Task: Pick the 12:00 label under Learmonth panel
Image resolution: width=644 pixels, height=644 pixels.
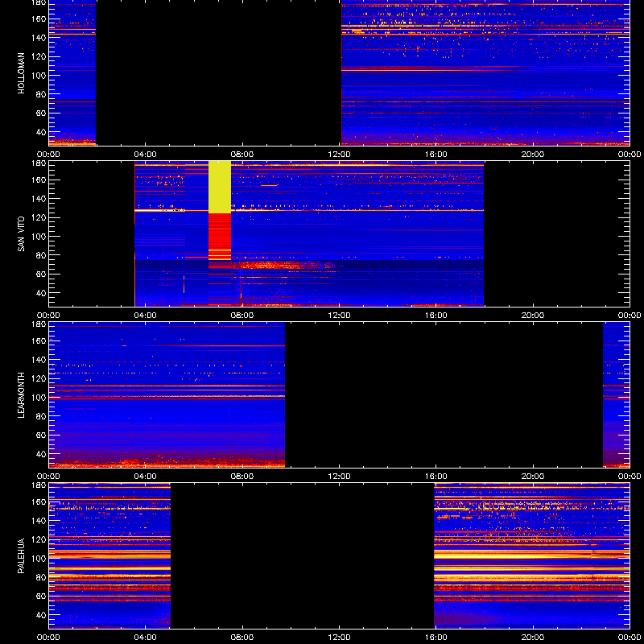Action: pyautogui.click(x=339, y=477)
